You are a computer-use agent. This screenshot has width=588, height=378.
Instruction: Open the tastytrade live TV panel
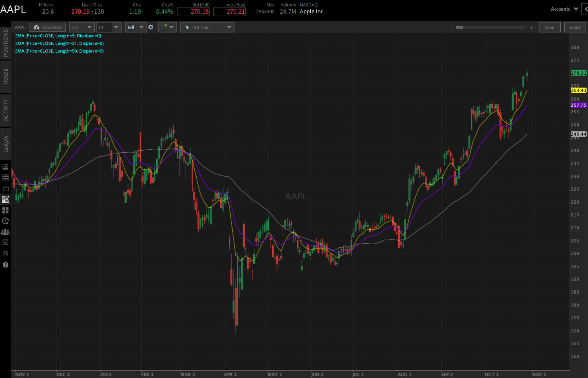(x=6, y=188)
